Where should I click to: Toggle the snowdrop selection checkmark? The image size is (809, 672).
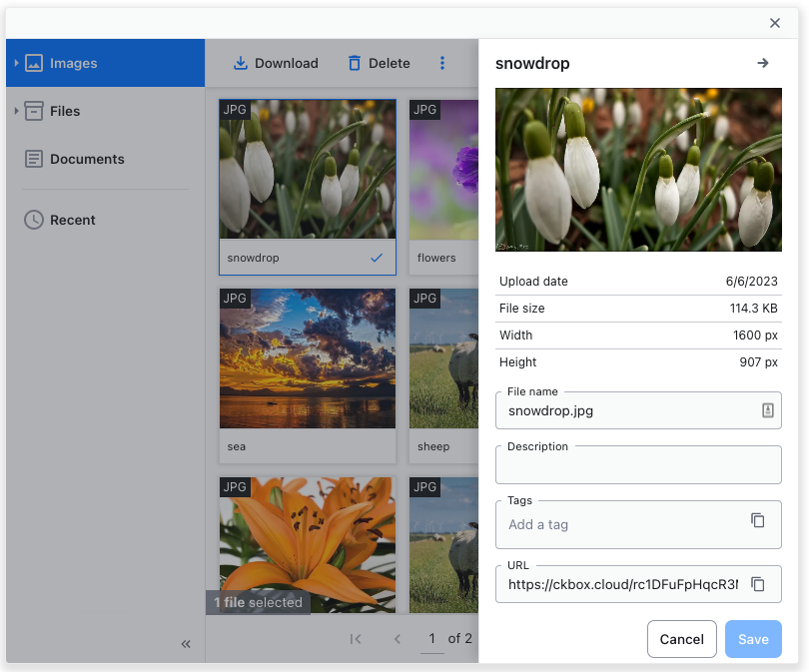pyautogui.click(x=377, y=258)
